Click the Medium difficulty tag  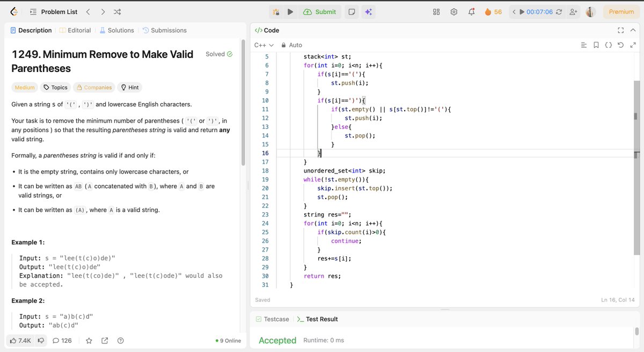(x=25, y=88)
